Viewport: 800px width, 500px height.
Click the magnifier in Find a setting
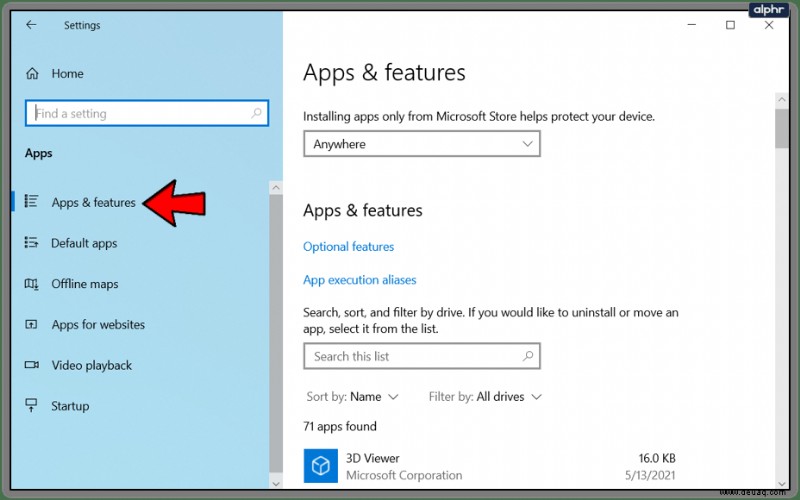click(256, 113)
